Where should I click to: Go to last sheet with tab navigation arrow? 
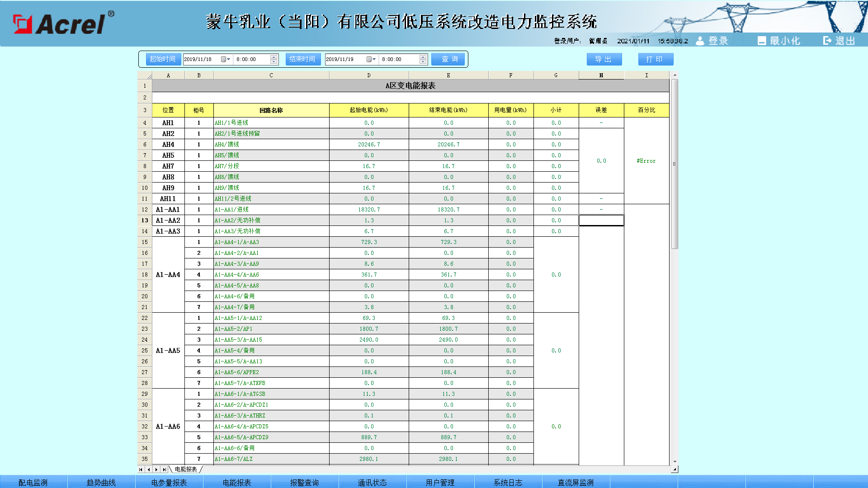point(165,469)
